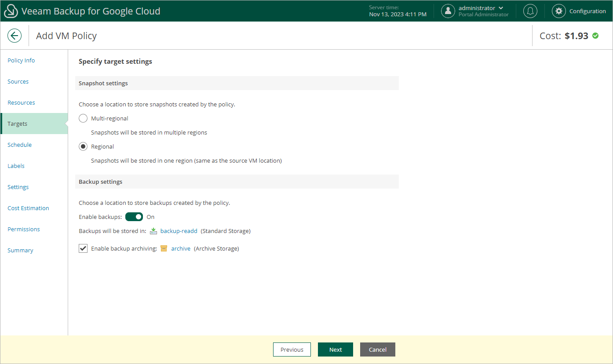613x364 pixels.
Task: Click the (Standard Storage) text
Action: 226,231
